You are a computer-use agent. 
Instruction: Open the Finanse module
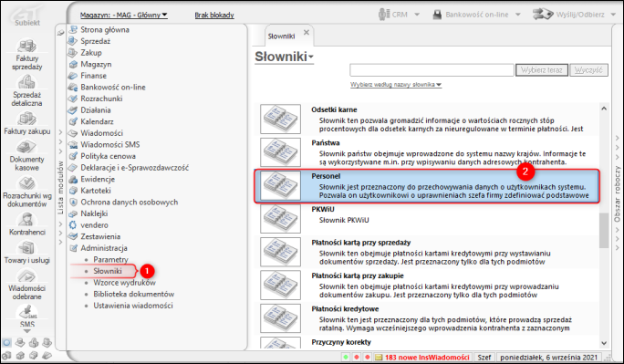pyautogui.click(x=94, y=76)
